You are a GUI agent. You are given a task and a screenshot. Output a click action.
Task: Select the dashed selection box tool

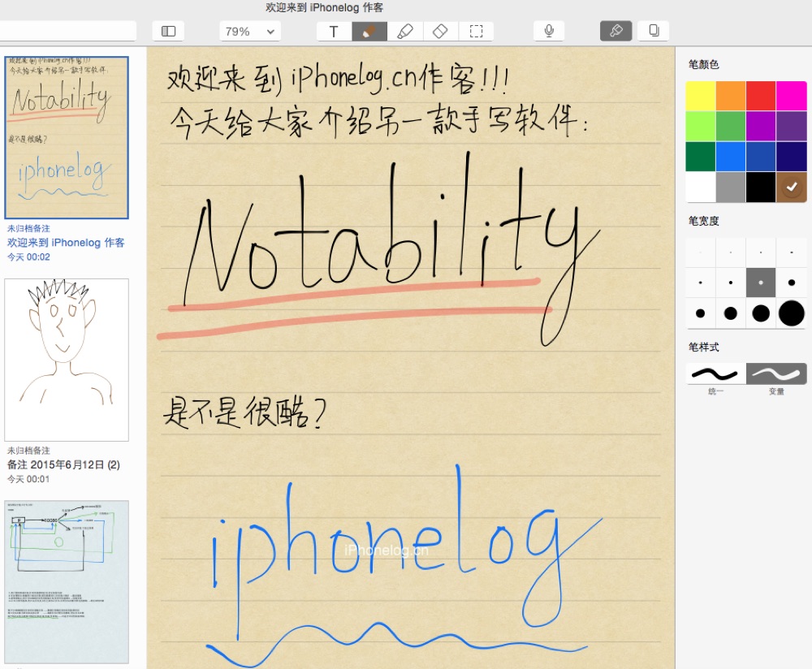click(476, 31)
